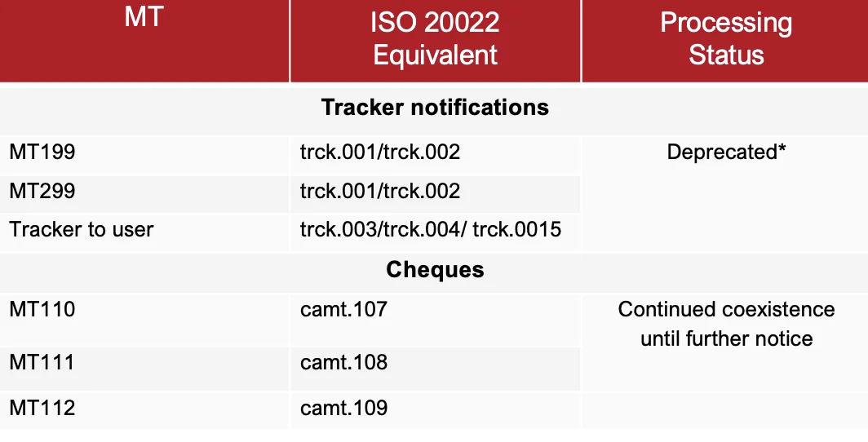Select the Tracker notifications section heading
Viewport: 868px width, 442px height.
435,108
